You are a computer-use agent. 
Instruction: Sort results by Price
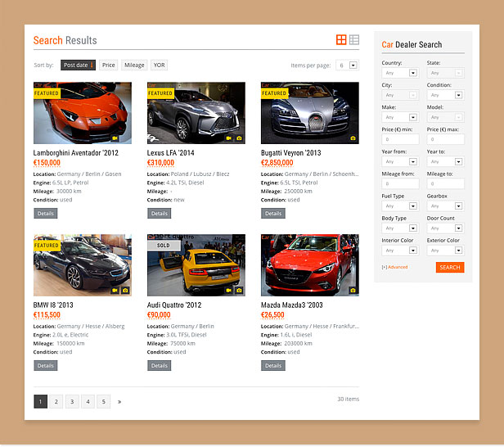pos(108,65)
